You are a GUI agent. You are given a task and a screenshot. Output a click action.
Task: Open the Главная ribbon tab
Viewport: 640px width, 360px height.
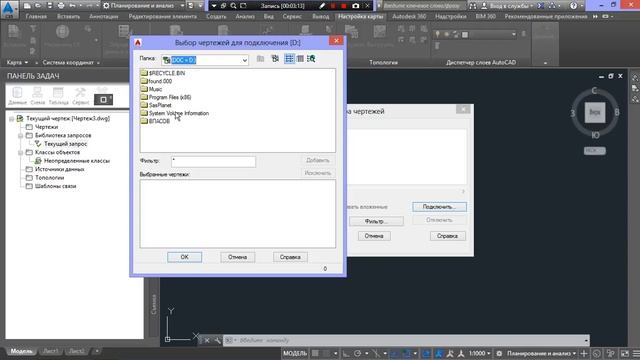click(36, 17)
